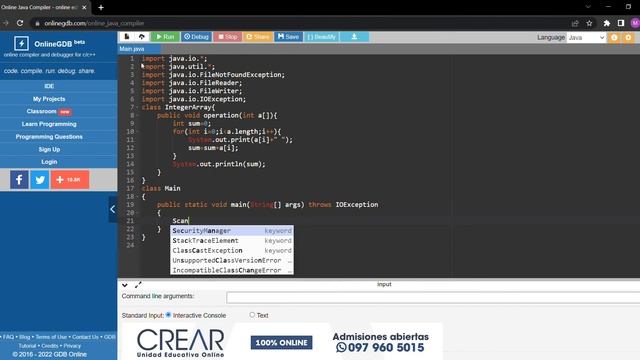Open Programming Questions in the sidebar
Screen dimensions: 640x360
(49, 137)
